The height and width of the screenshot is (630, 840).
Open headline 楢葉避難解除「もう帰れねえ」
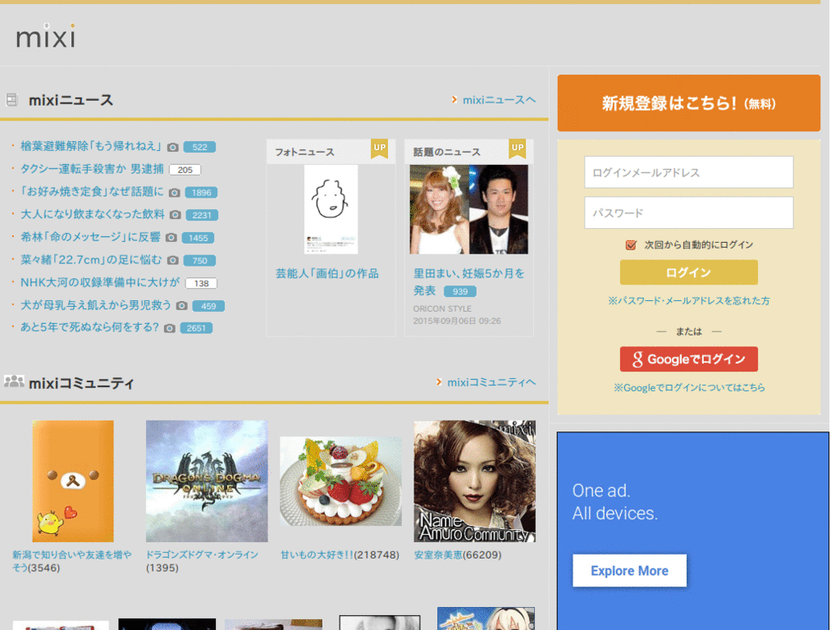(x=91, y=146)
